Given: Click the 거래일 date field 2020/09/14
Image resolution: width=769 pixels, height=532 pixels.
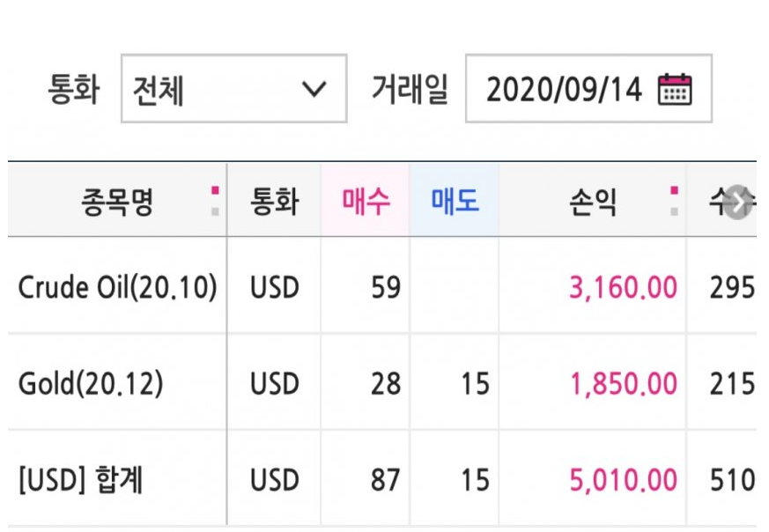Looking at the screenshot, I should pyautogui.click(x=588, y=88).
